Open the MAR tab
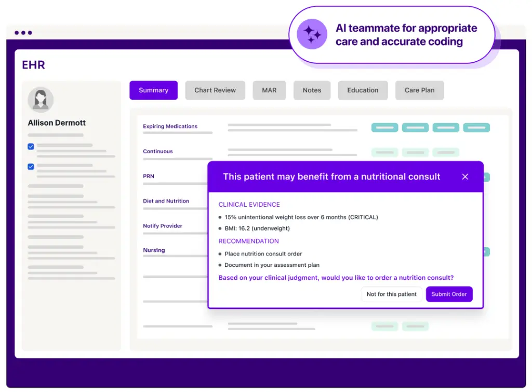532x392 pixels. (x=269, y=90)
